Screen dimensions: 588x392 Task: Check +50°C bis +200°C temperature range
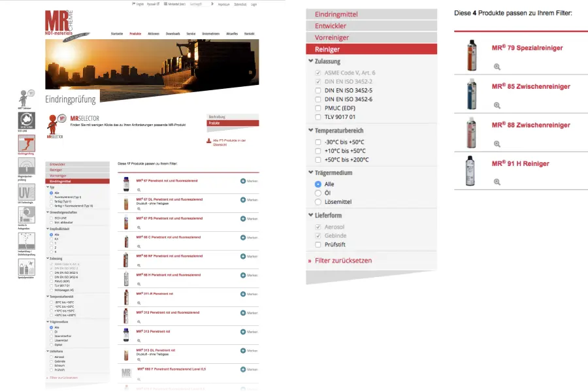tap(318, 160)
